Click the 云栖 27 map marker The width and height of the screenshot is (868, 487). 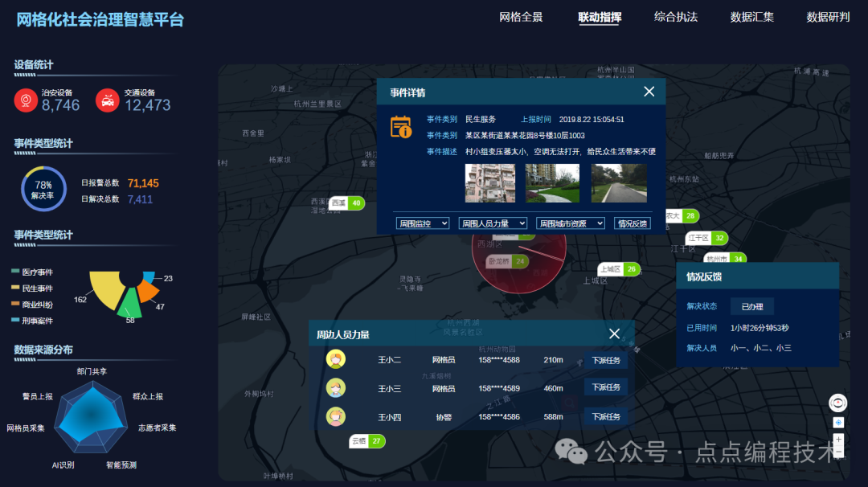point(367,441)
